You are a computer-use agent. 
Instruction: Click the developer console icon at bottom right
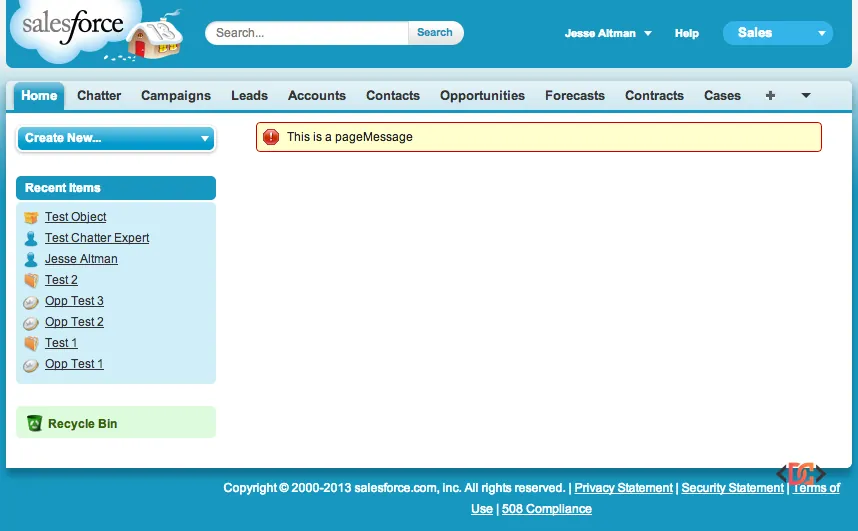pyautogui.click(x=801, y=473)
